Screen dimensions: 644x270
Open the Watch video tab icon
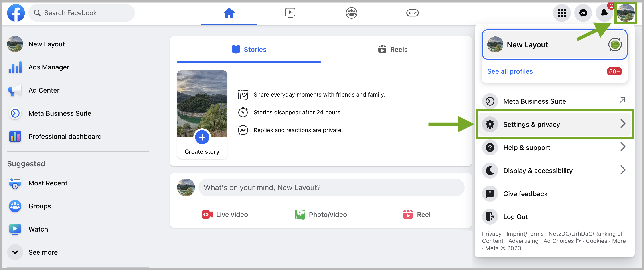point(290,13)
